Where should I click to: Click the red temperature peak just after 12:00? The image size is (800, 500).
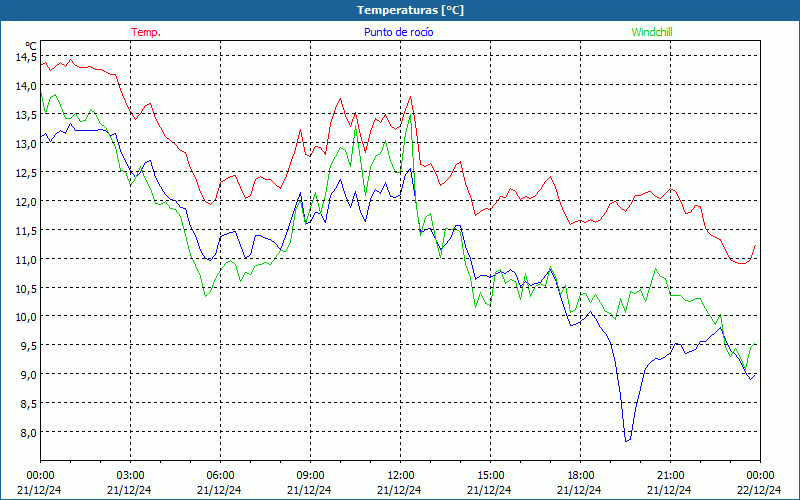410,96
